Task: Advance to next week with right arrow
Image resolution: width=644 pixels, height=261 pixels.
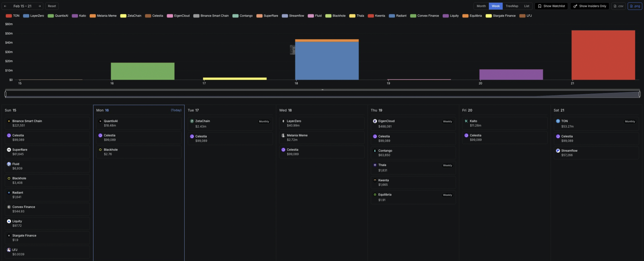Action: tap(39, 6)
